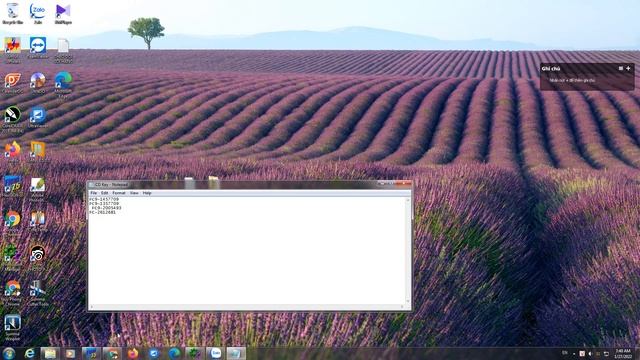Image resolution: width=640 pixels, height=360 pixels.
Task: Click the Windows Start button
Action: 9,353
